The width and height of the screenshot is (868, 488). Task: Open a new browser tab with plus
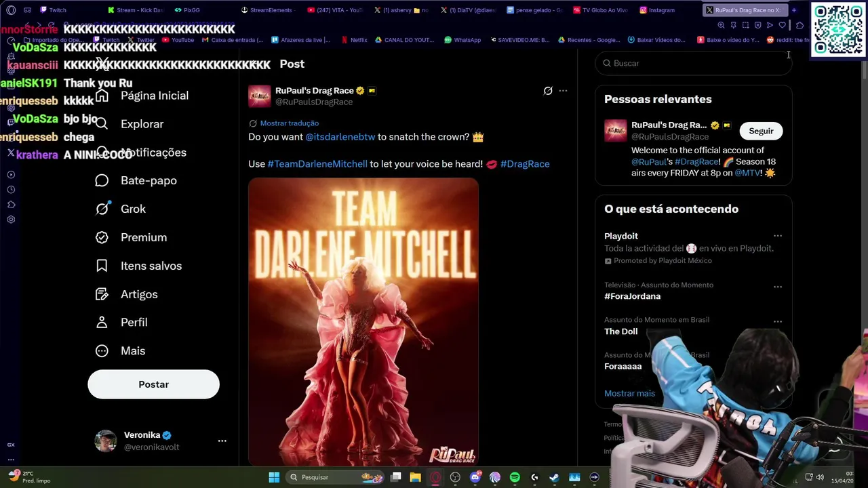pos(793,10)
